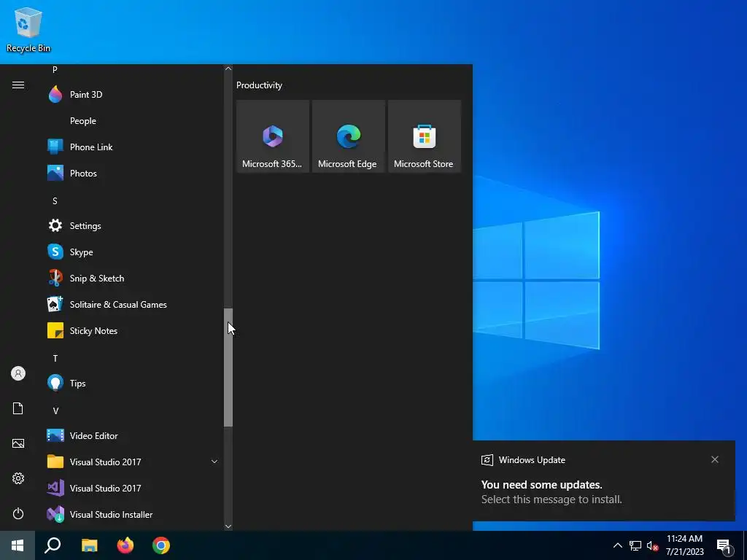This screenshot has height=560, width=747.
Task: Dismiss the Windows Update notification
Action: point(715,459)
